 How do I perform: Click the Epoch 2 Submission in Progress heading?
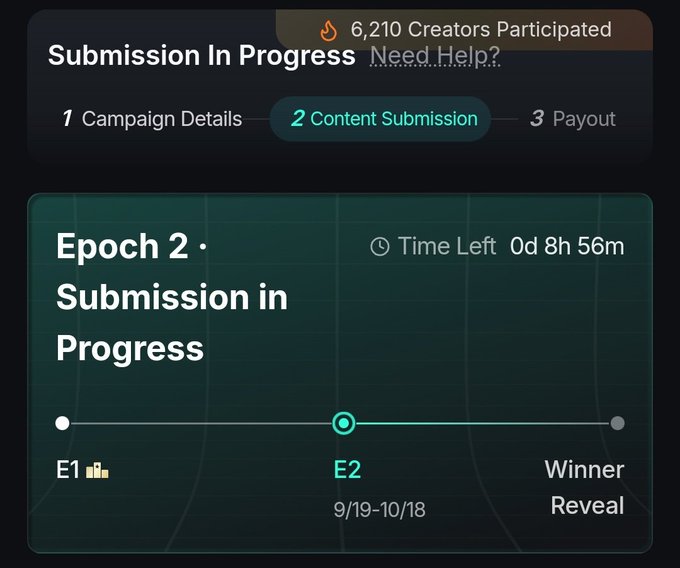[172, 297]
